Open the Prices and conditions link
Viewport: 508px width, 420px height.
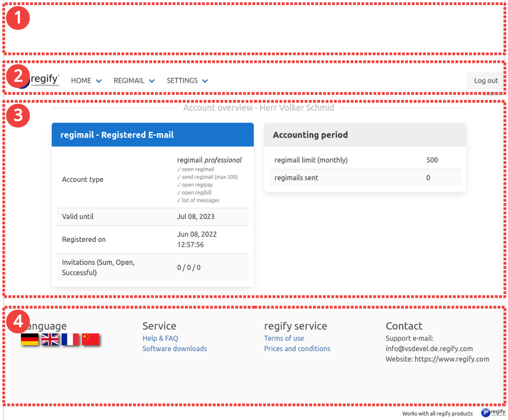pyautogui.click(x=297, y=348)
